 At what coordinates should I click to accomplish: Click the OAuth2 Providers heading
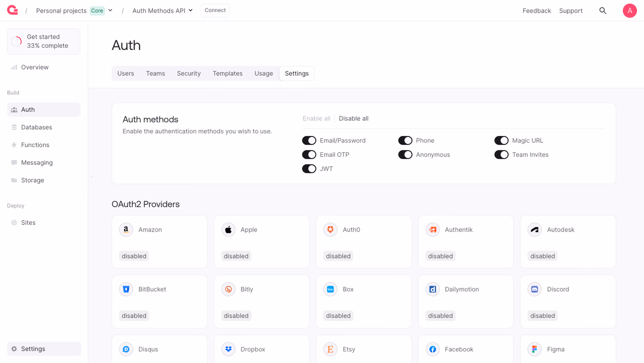point(146,204)
